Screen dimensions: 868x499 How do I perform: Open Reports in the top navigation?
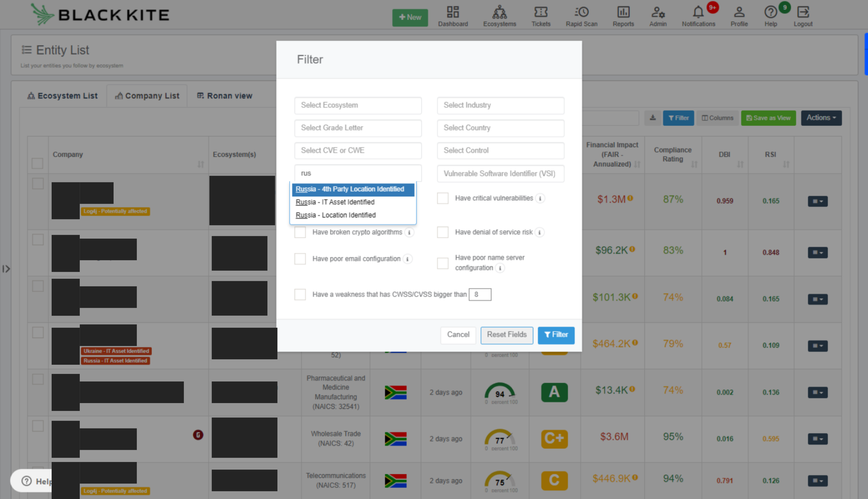623,16
